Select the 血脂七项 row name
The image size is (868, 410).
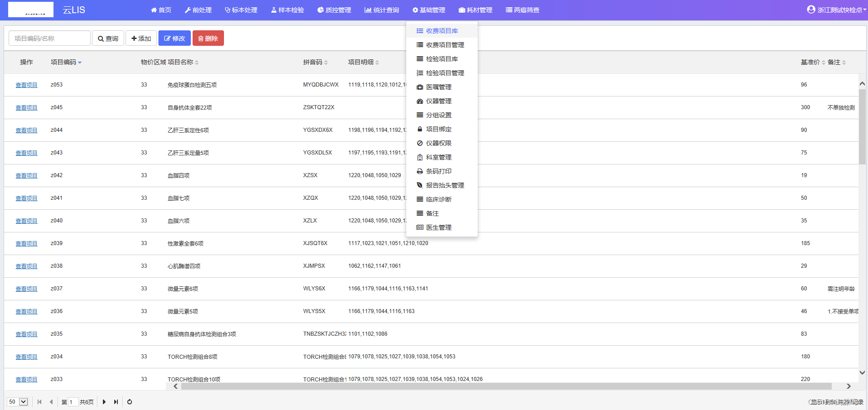[179, 198]
